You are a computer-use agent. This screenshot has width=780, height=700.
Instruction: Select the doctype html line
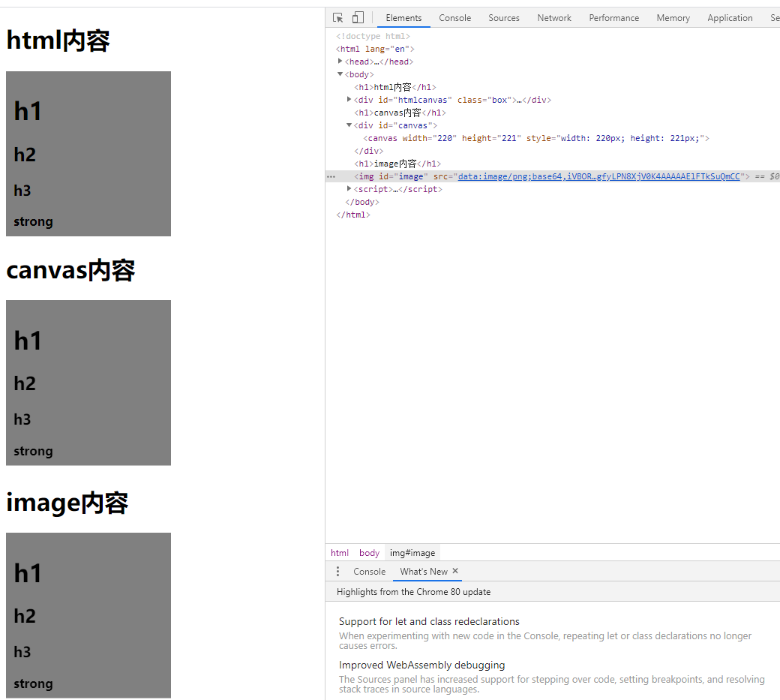(x=373, y=36)
